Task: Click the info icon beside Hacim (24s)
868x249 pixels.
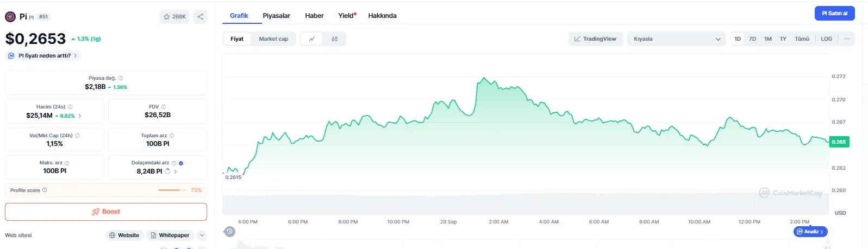Action: coord(70,107)
